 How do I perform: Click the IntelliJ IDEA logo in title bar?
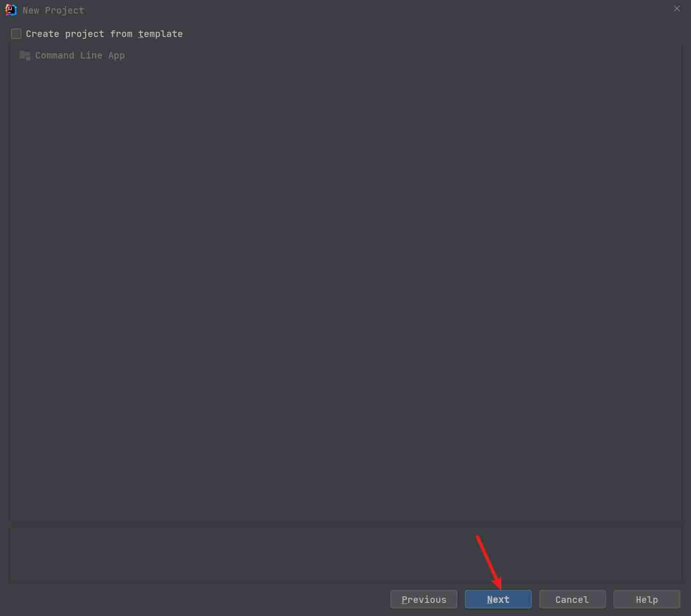click(11, 10)
